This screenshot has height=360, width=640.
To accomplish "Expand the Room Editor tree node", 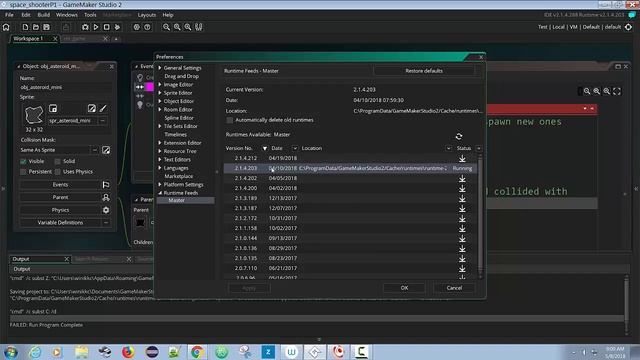I will pyautogui.click(x=160, y=109).
